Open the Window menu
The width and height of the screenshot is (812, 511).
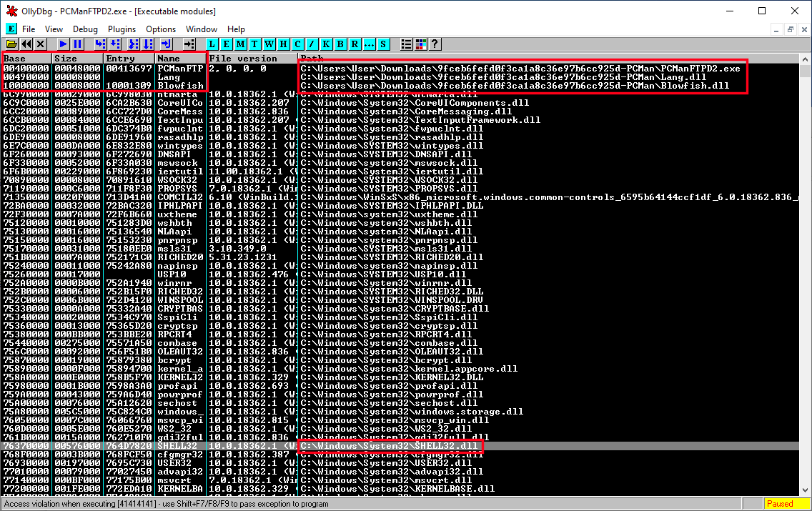tap(202, 29)
